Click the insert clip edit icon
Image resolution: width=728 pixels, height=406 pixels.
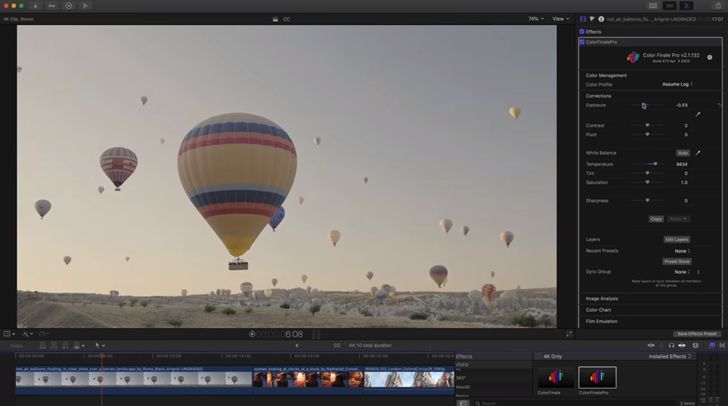tap(54, 346)
